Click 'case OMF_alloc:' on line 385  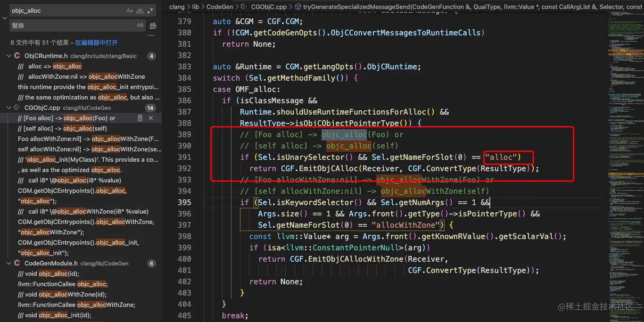(247, 89)
